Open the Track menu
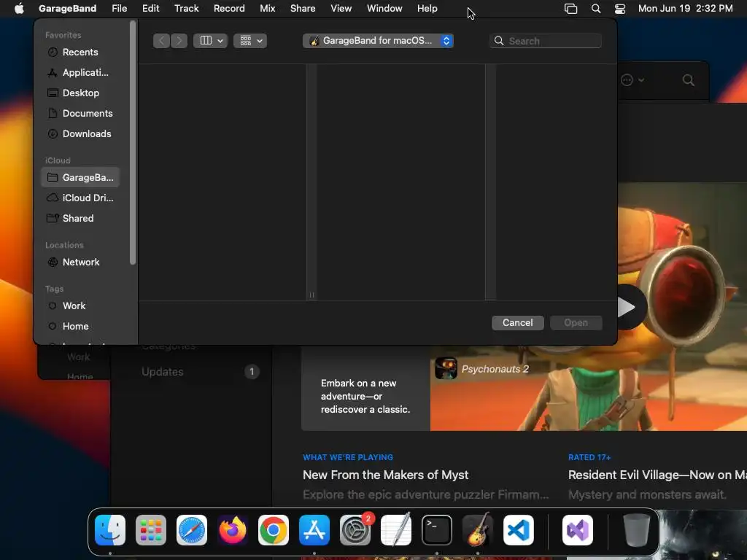The width and height of the screenshot is (747, 560). (x=186, y=9)
